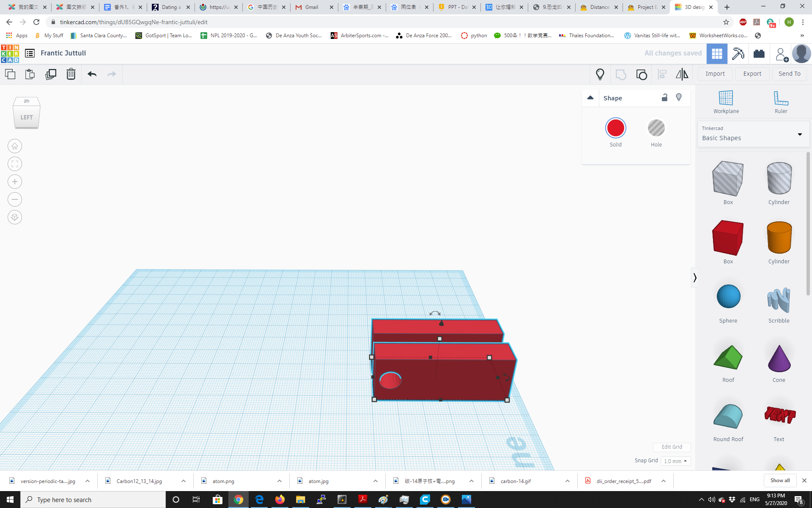Redo the last undone action
The image size is (812, 508).
(112, 74)
